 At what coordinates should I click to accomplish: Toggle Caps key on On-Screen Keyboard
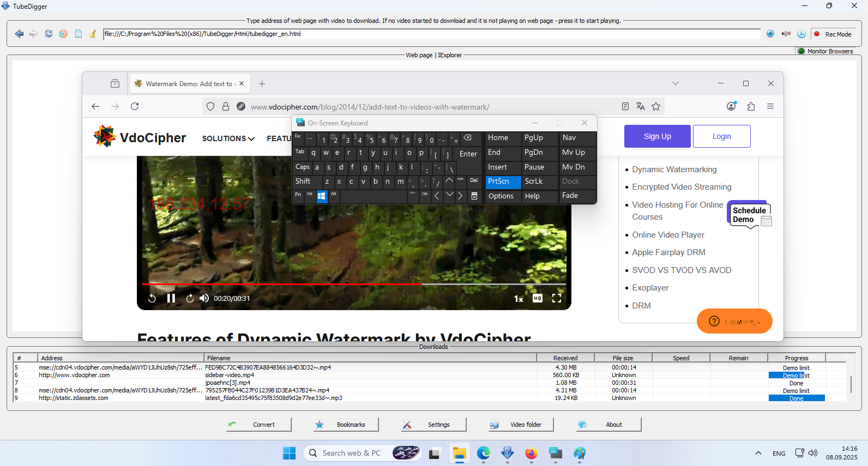pos(302,167)
